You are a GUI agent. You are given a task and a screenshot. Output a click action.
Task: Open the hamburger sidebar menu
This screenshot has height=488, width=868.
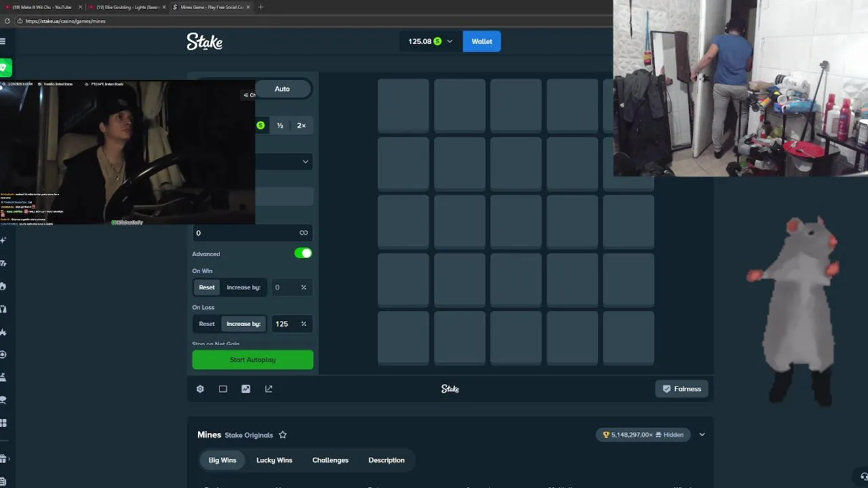(x=3, y=41)
